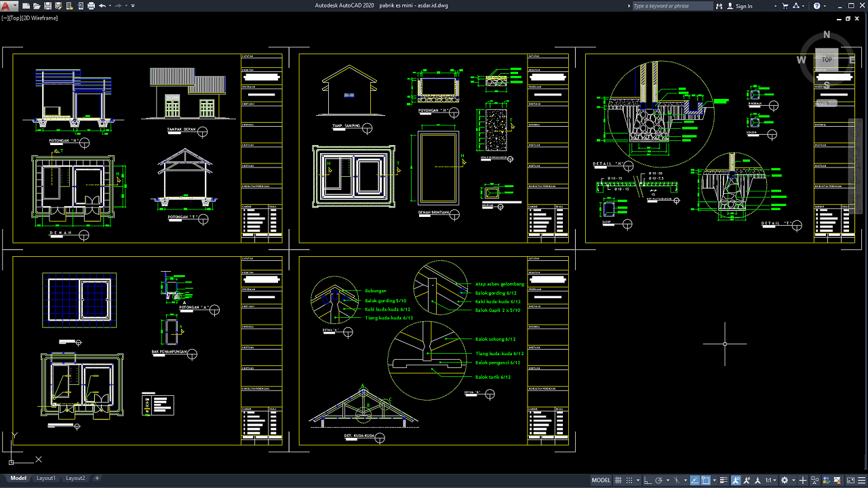Toggle snap mode dots icon
Viewport: 868px width, 488px height.
point(629,480)
